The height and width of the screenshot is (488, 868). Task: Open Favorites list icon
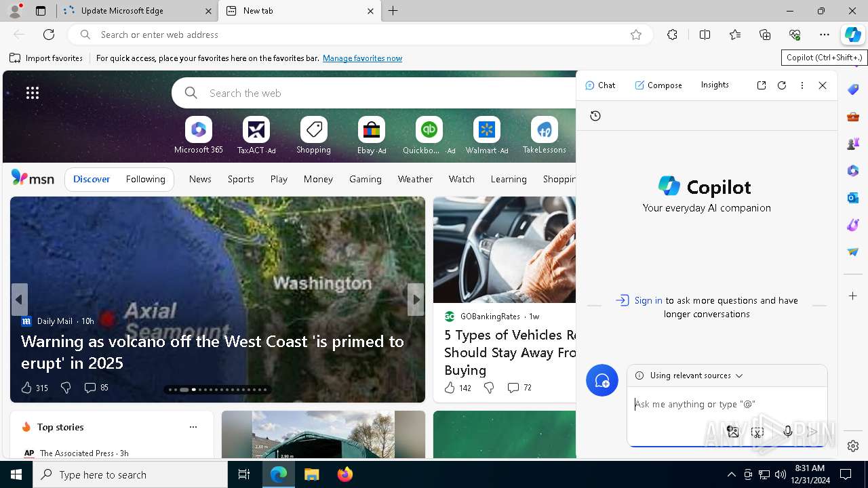735,35
